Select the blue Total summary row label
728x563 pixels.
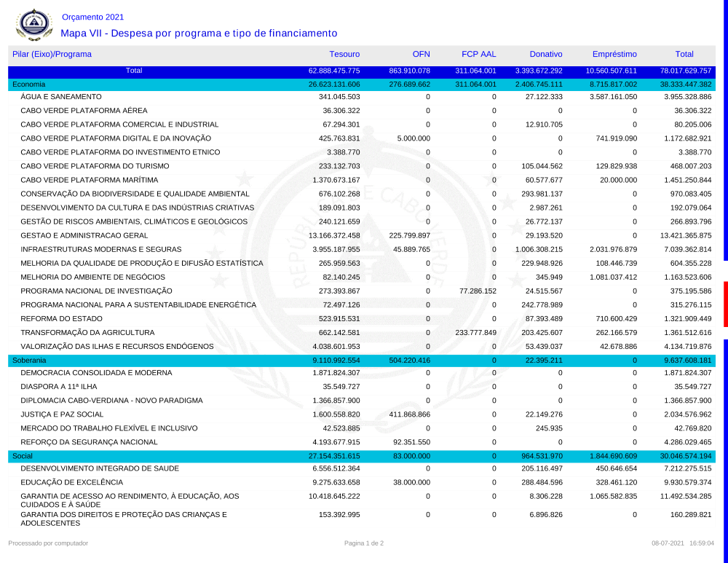[x=134, y=71]
